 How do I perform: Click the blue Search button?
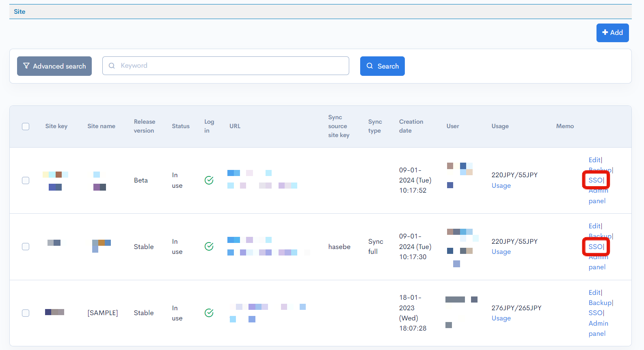(x=382, y=66)
